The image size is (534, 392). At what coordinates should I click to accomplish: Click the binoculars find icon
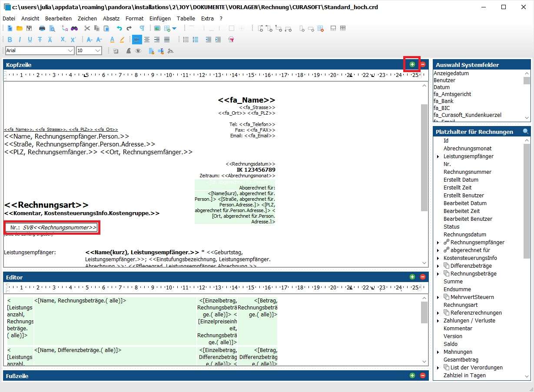coord(74,29)
